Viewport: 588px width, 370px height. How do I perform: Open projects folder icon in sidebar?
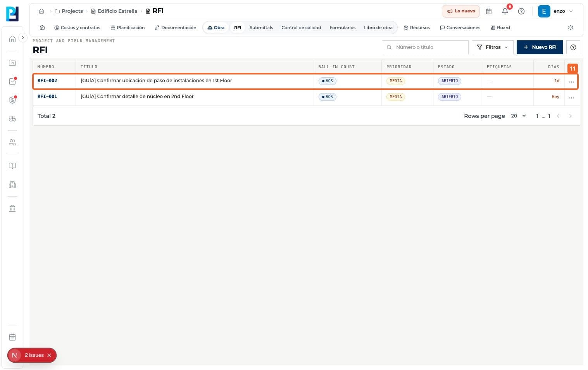pyautogui.click(x=12, y=62)
